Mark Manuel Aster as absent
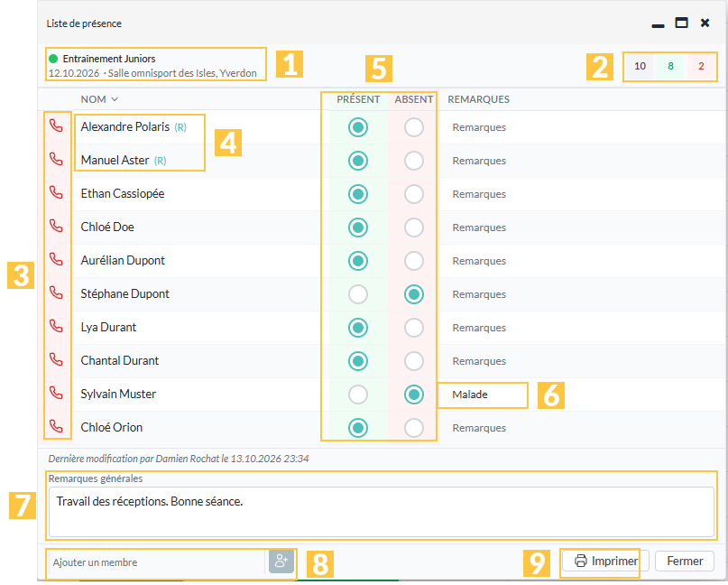Screen dimensions: 728x585 point(414,161)
